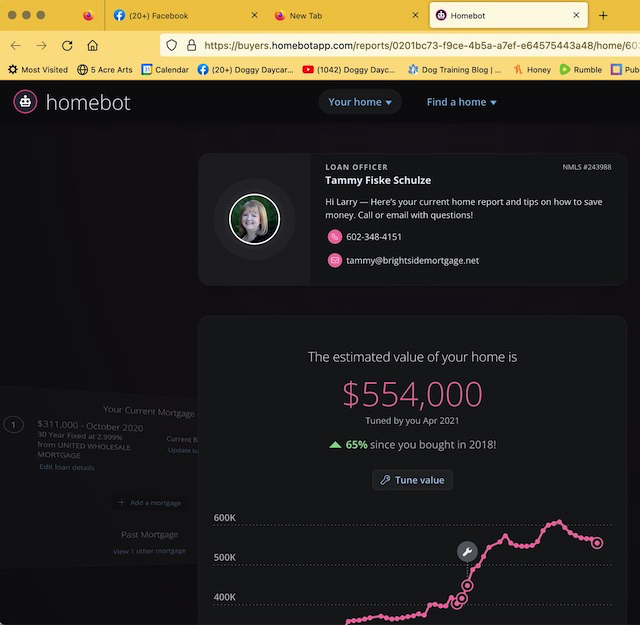Image resolution: width=640 pixels, height=625 pixels.
Task: Click the wrench marker on the chart
Action: click(467, 552)
